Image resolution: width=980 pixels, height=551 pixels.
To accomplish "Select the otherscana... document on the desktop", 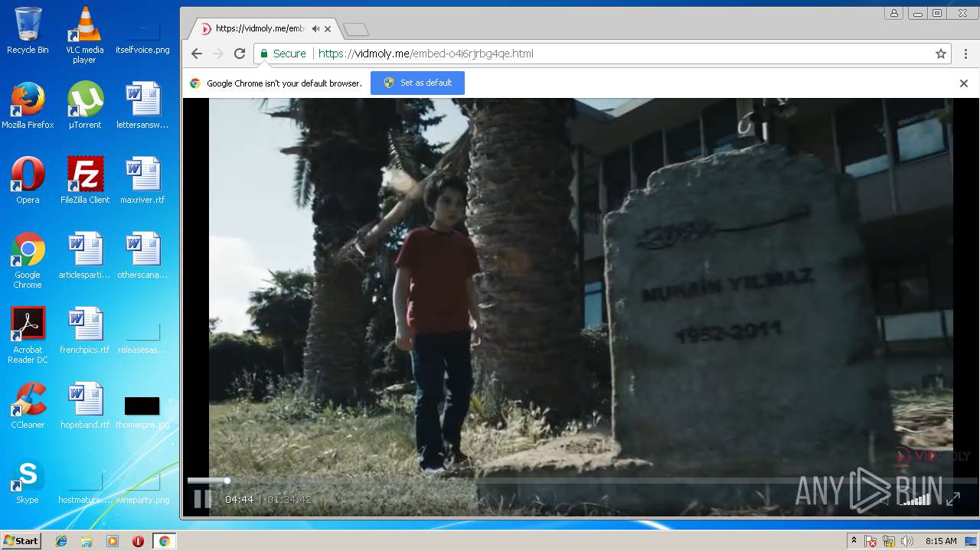I will (142, 256).
